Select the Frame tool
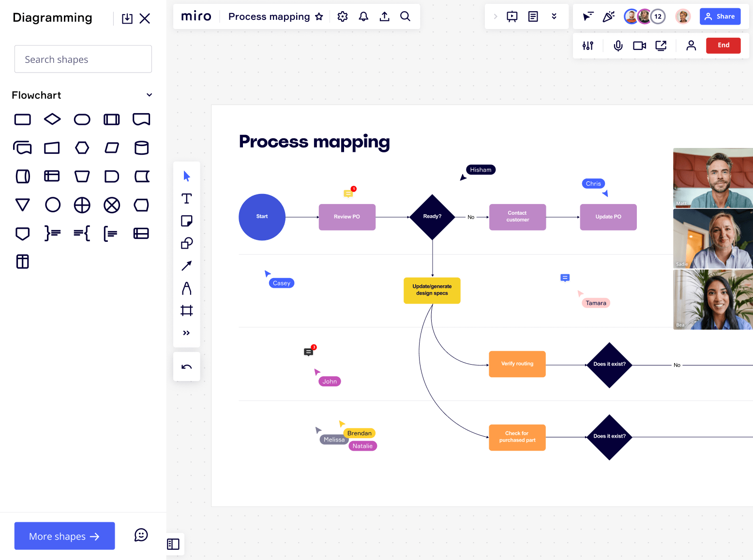This screenshot has width=753, height=560. 186,310
